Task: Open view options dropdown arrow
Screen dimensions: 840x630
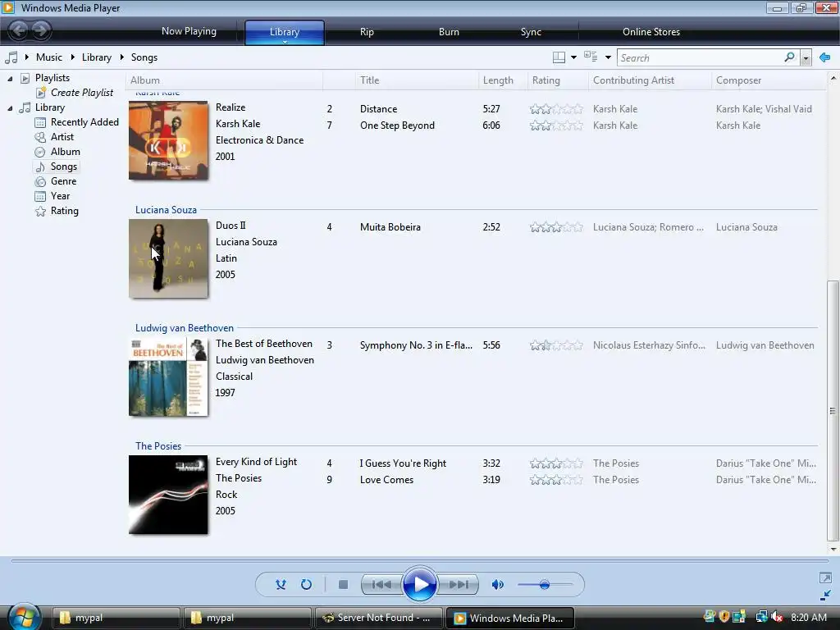Action: coord(608,57)
